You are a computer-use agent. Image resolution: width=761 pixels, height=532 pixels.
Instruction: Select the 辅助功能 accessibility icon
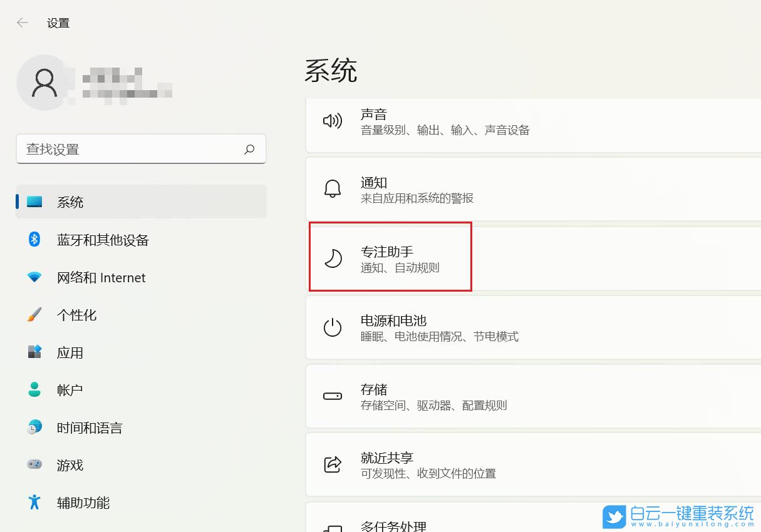pos(34,503)
